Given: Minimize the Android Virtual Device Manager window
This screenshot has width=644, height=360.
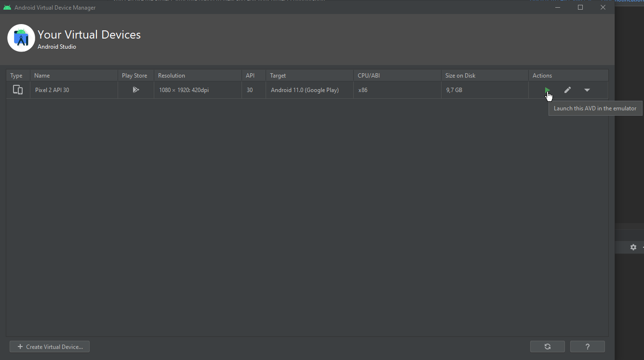Looking at the screenshot, I should pyautogui.click(x=558, y=7).
